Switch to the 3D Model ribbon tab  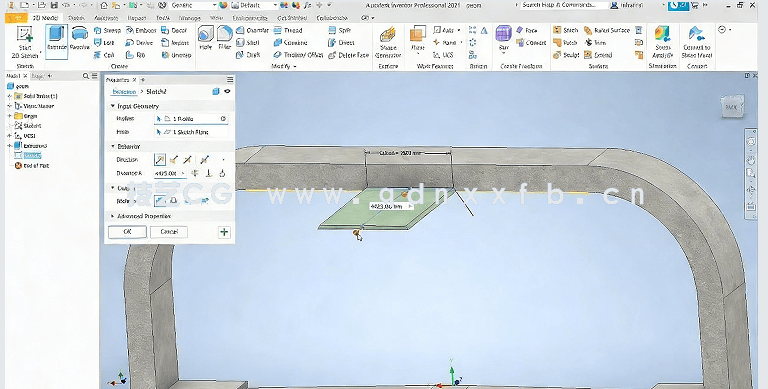46,18
